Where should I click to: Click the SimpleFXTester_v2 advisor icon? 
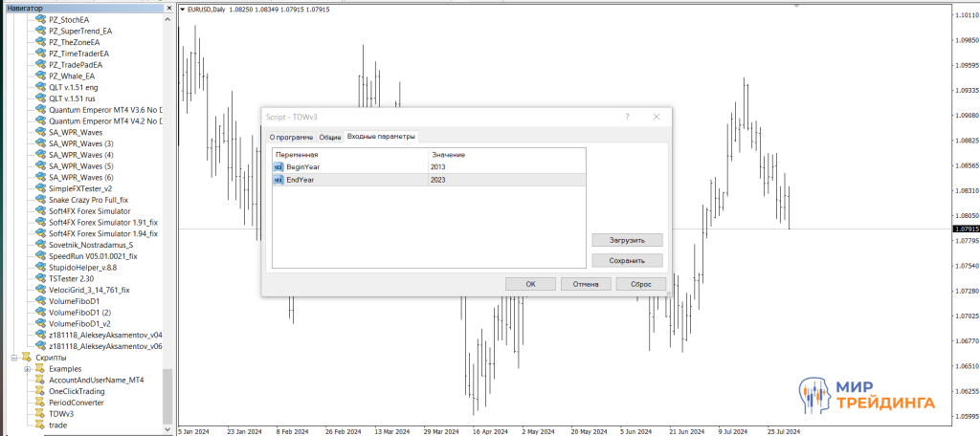[40, 188]
